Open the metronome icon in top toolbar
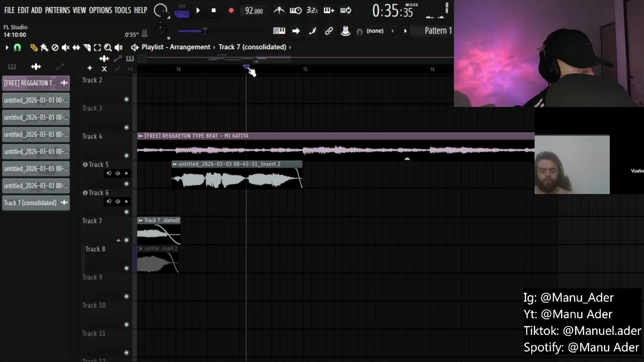This screenshot has width=644, height=362. click(x=279, y=10)
